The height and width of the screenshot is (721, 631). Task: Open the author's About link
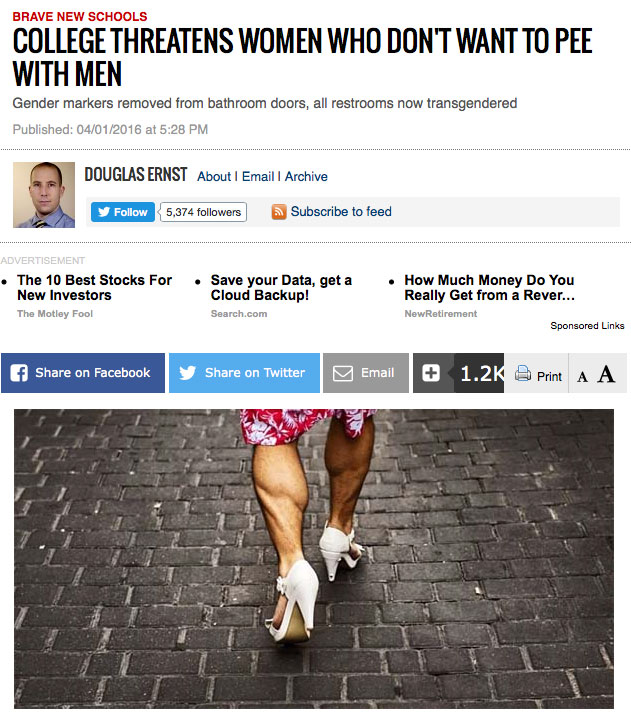214,177
